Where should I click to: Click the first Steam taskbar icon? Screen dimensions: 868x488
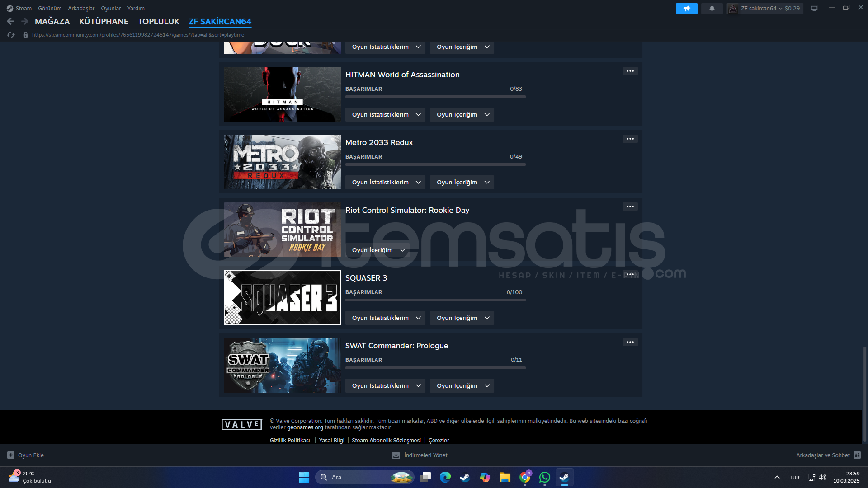tap(465, 477)
